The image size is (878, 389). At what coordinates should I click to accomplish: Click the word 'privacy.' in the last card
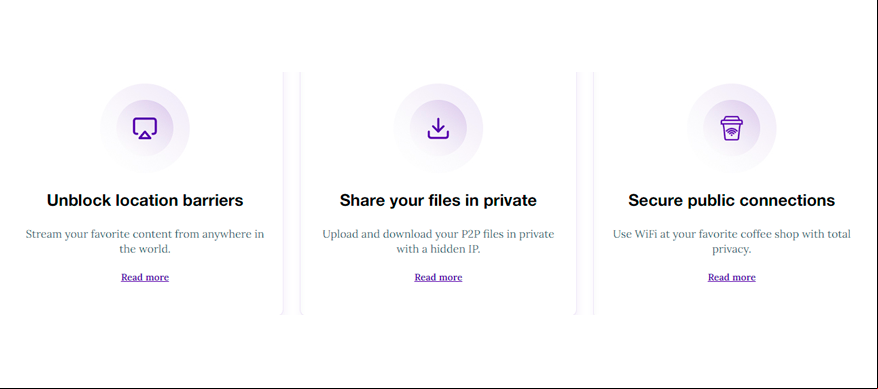pos(731,250)
